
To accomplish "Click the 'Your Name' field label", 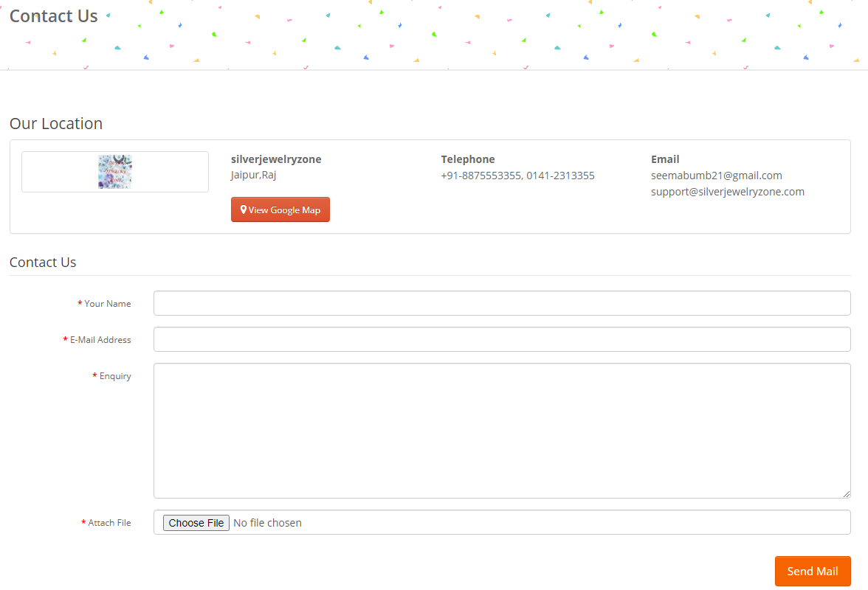I will tap(107, 304).
